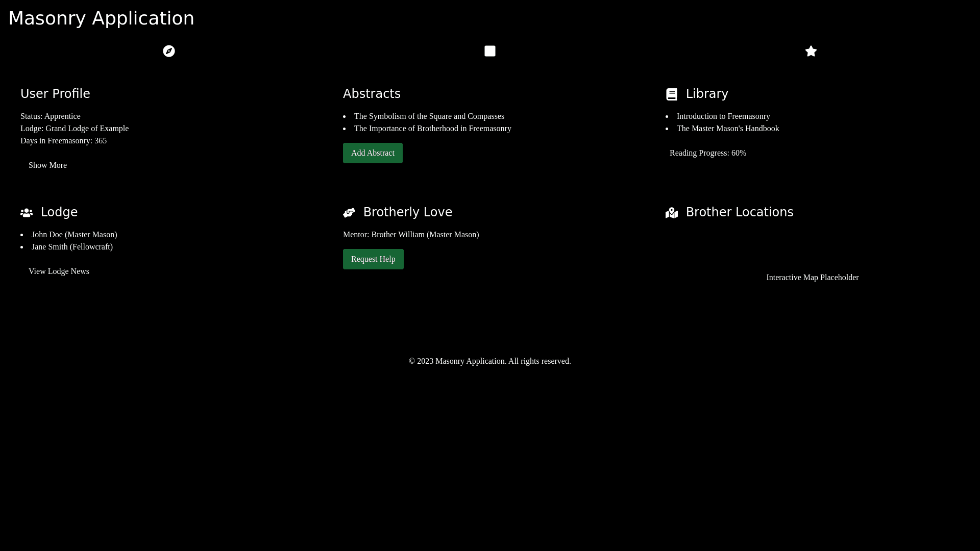Screen dimensions: 980x551
Task: Click the square icon in navigation bar
Action: [490, 51]
